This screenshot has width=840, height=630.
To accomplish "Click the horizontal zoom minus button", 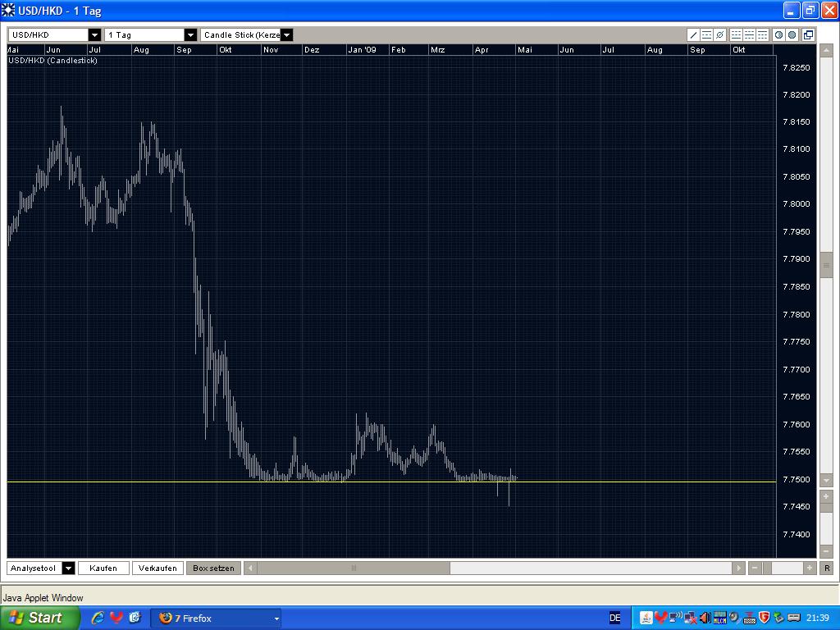I will (x=755, y=568).
